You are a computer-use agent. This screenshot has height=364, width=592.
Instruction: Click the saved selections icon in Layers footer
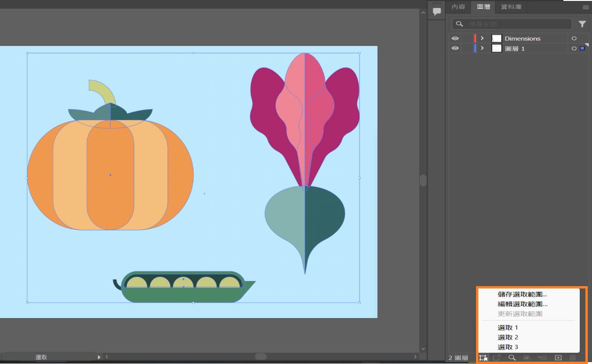(483, 358)
